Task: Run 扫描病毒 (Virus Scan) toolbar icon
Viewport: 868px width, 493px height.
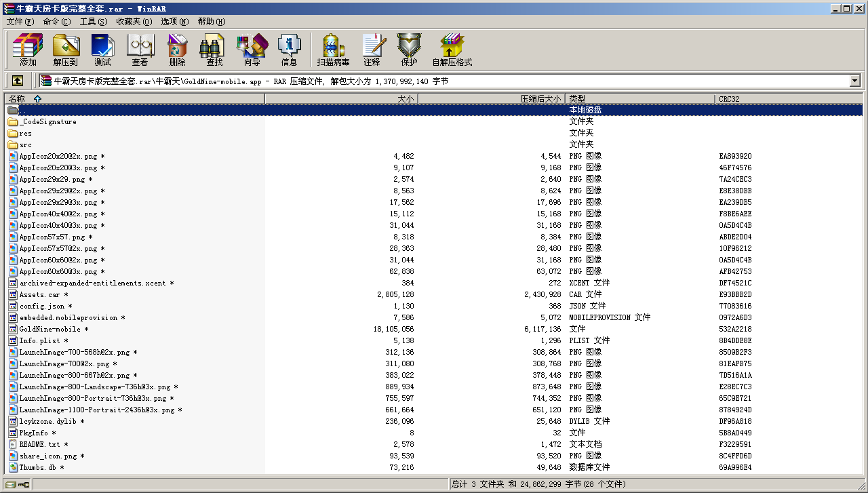Action: (x=333, y=50)
